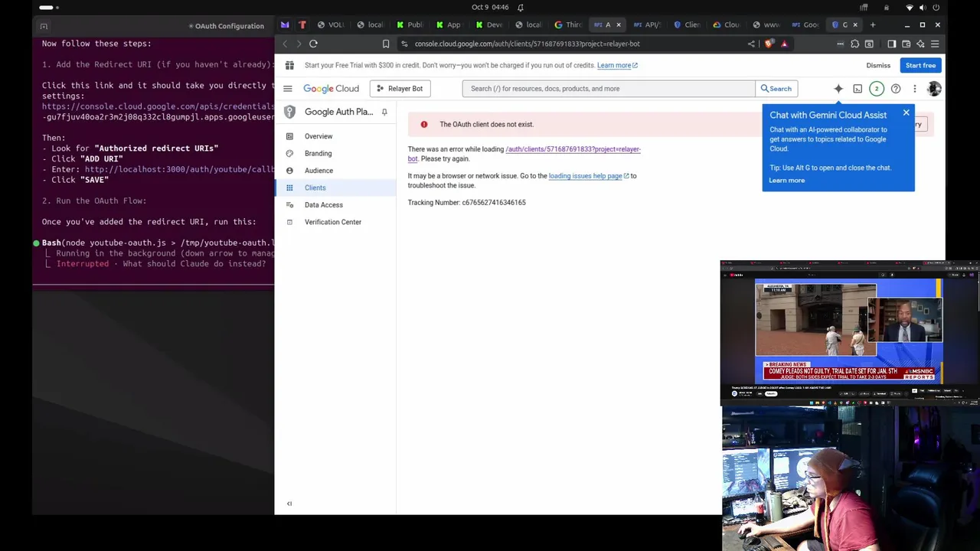Open Google Cloud more options vertical dots
Screen dimensions: 980x551
click(x=914, y=89)
